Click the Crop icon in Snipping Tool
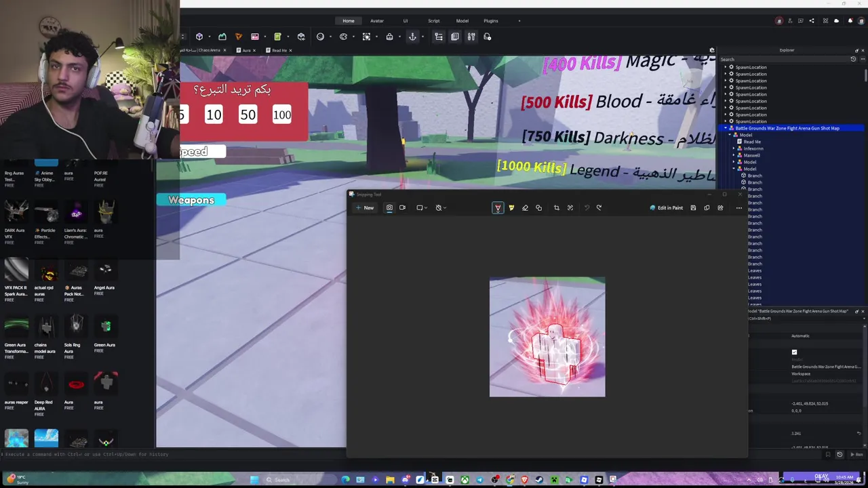 556,207
